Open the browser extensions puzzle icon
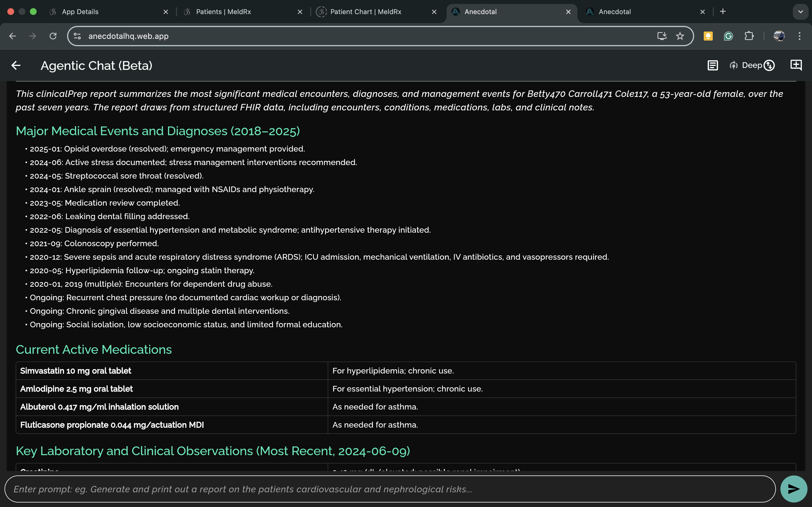This screenshot has height=507, width=812. click(x=749, y=36)
